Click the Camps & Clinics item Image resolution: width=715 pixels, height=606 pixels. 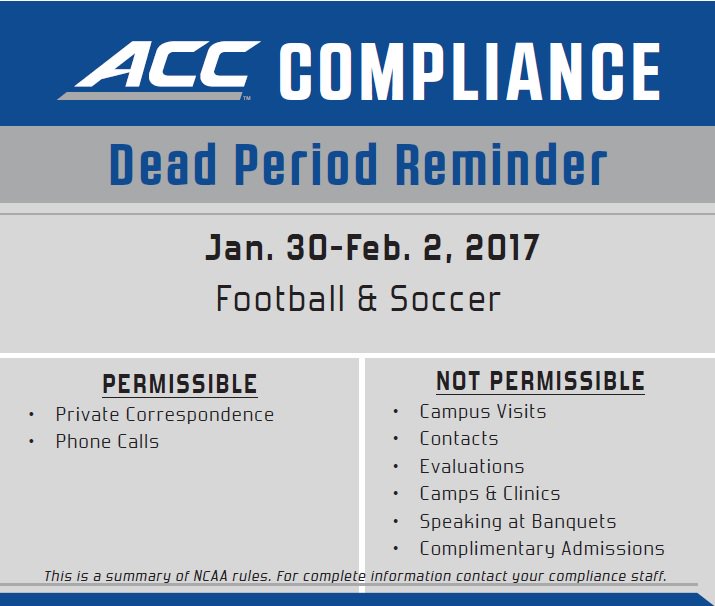[490, 493]
